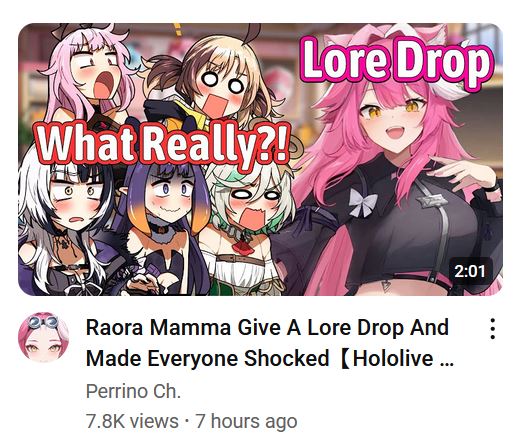Click the pink "Lore Drop" caption
Screen dimensions: 516x443
tap(396, 63)
